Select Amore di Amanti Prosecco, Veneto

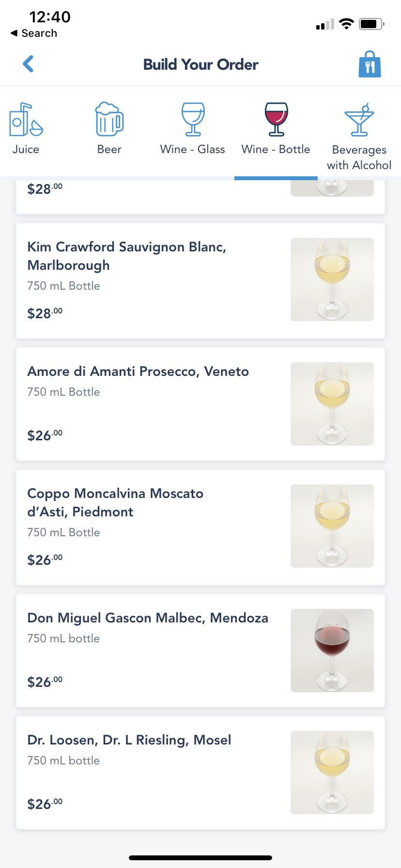(x=138, y=372)
